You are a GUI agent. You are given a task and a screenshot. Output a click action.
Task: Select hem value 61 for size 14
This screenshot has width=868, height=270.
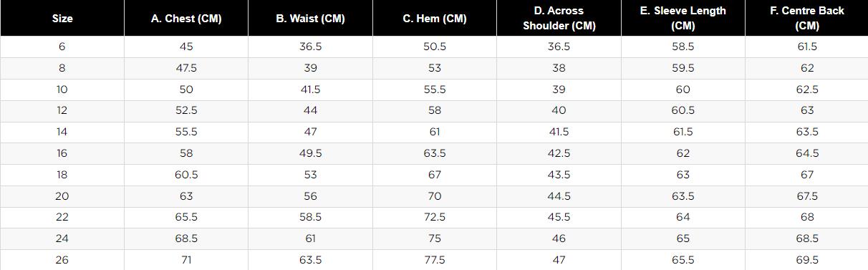coord(435,132)
